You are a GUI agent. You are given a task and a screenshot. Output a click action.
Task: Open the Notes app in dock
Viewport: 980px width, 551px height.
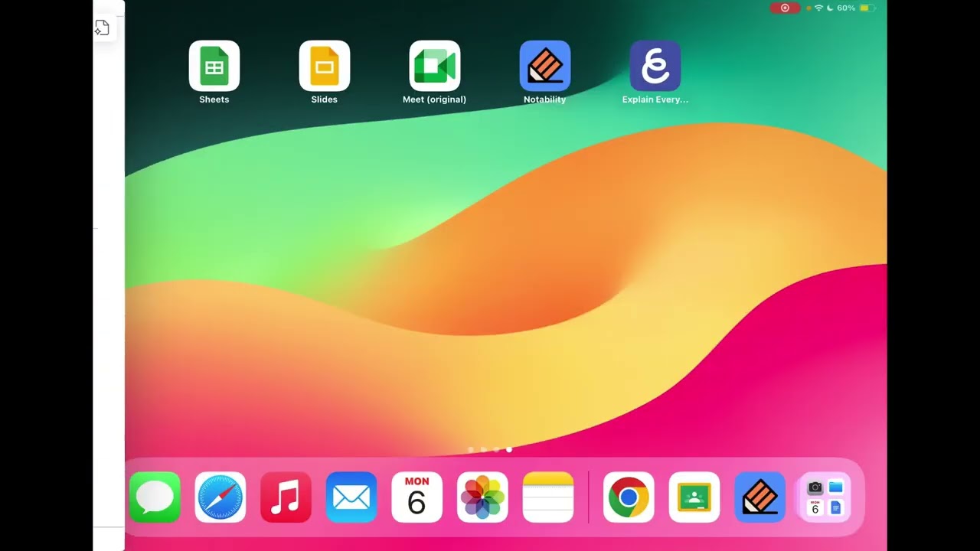(548, 497)
